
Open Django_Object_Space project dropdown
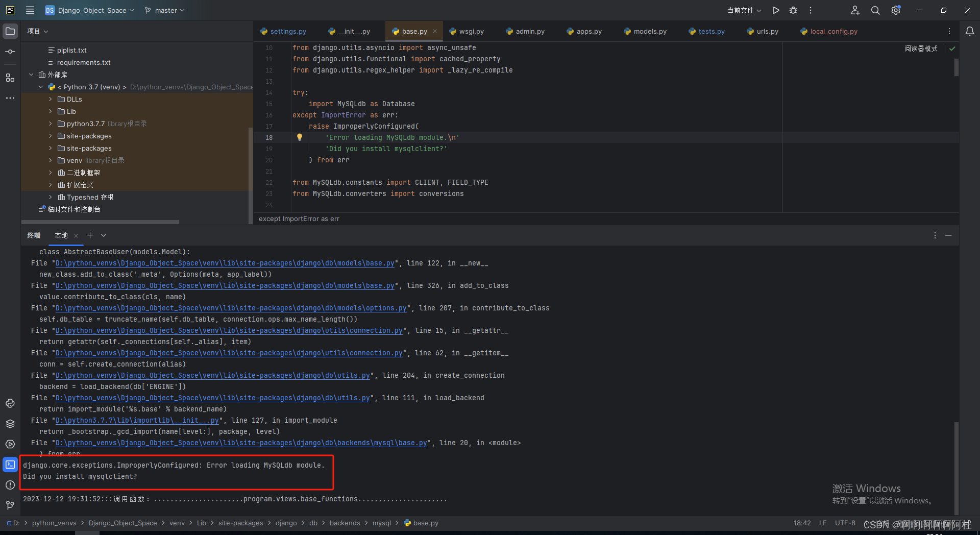[89, 10]
